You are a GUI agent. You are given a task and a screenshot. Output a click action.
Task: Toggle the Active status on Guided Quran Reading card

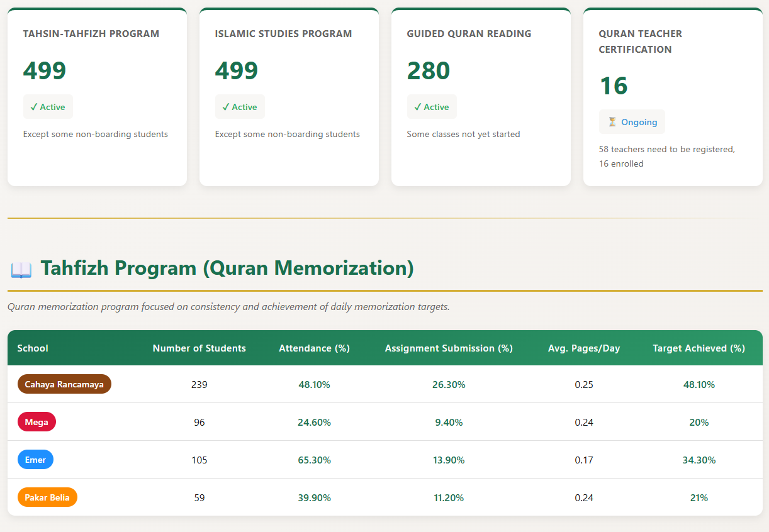pos(432,106)
